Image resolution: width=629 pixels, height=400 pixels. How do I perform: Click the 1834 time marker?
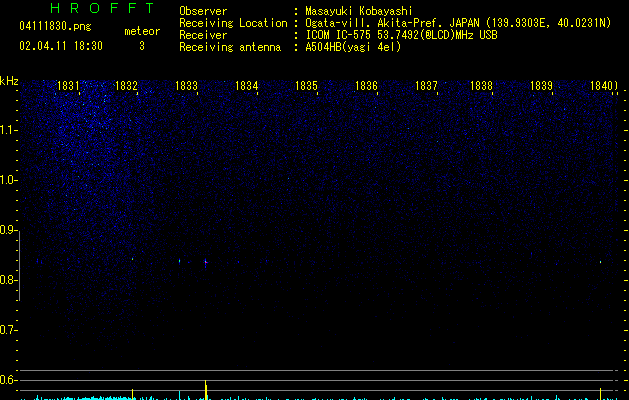[x=246, y=86]
